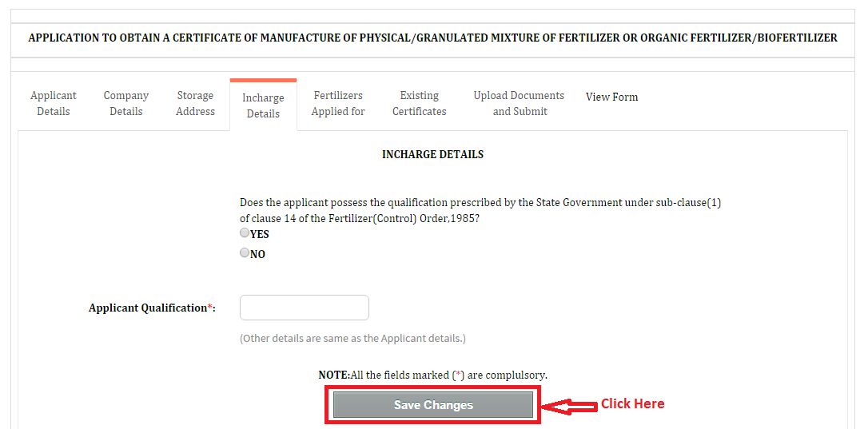The height and width of the screenshot is (429, 868).
Task: Click the application certificate title header
Action: [432, 38]
